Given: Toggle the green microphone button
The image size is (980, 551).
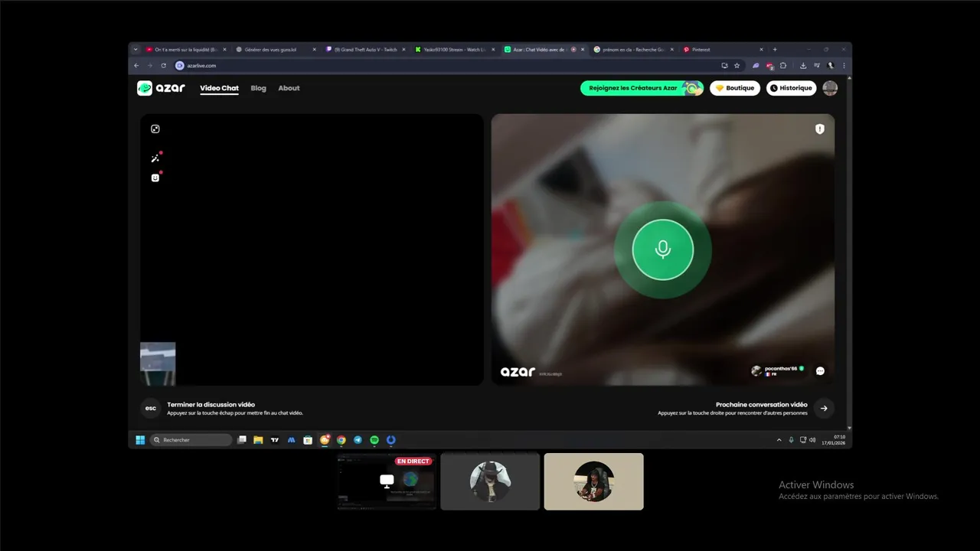Looking at the screenshot, I should (663, 249).
